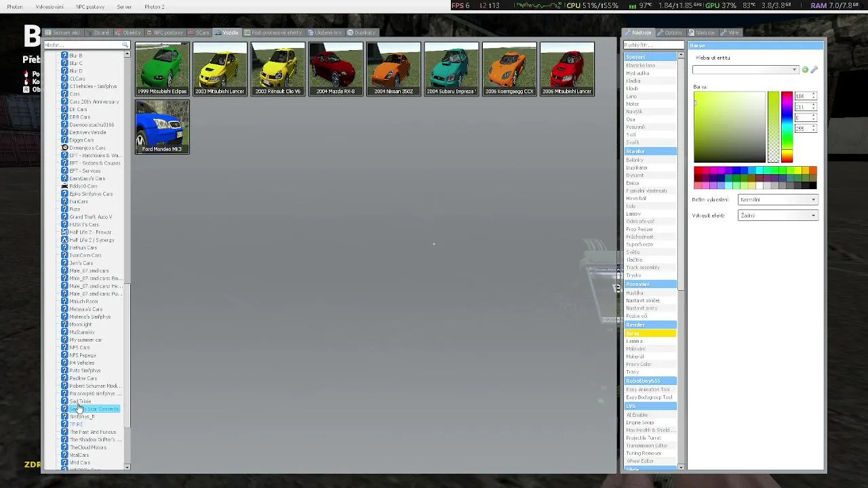Switch to the Seznam věcí tab

(x=62, y=33)
